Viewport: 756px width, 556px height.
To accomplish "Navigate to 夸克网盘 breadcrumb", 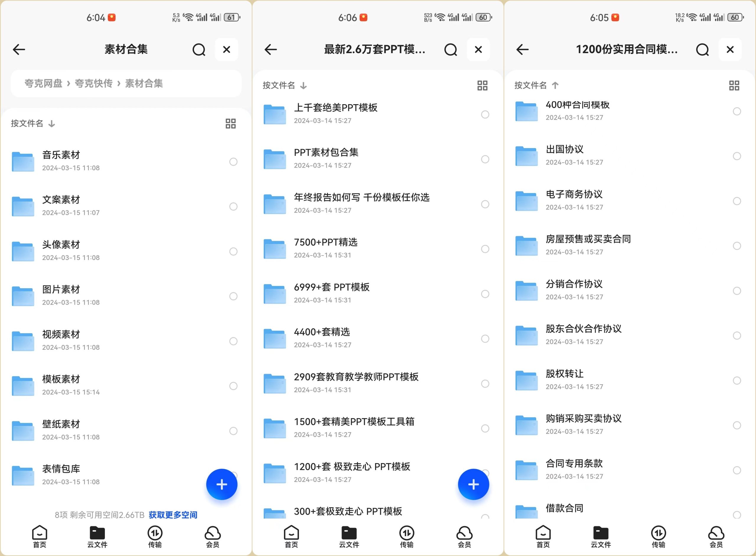I will click(x=43, y=84).
